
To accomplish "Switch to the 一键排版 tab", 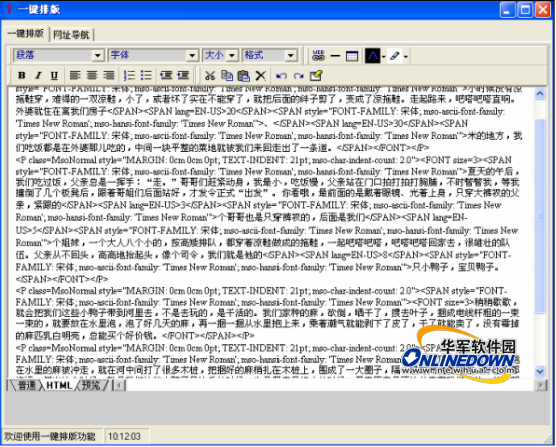I will 26,34.
